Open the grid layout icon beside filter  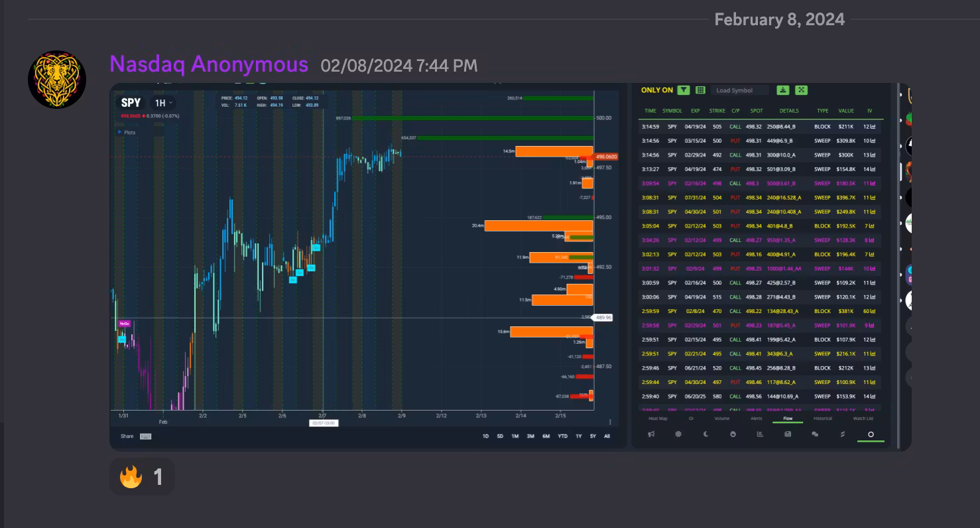[700, 90]
